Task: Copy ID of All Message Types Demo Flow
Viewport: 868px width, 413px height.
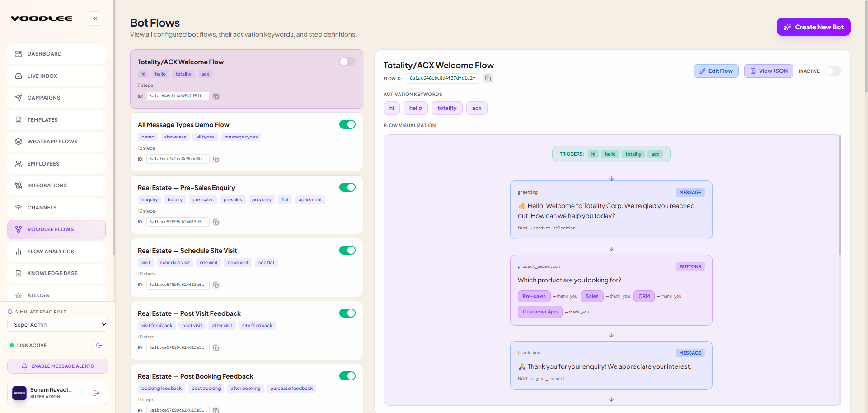Action: tap(216, 159)
